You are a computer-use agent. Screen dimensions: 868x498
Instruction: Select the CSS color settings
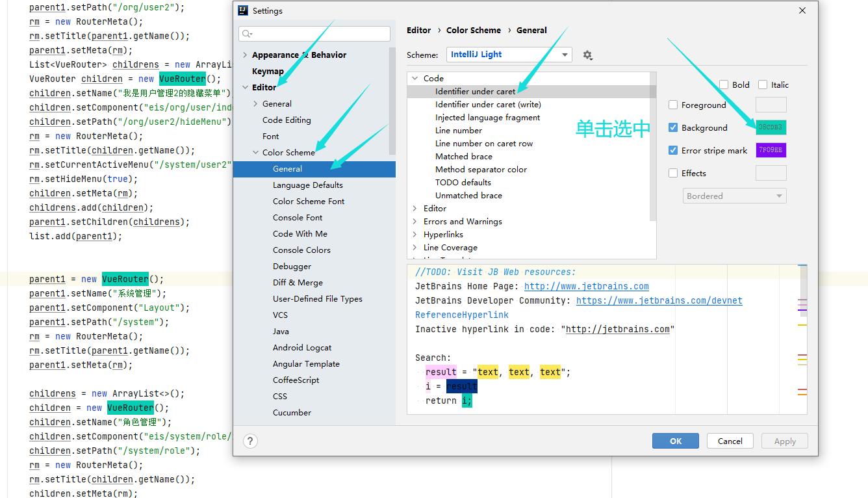(x=280, y=396)
